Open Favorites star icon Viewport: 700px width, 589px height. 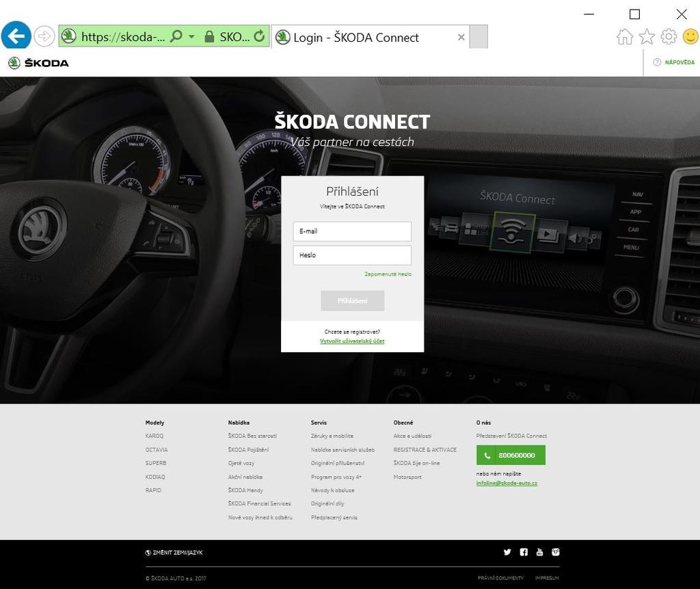tap(647, 37)
